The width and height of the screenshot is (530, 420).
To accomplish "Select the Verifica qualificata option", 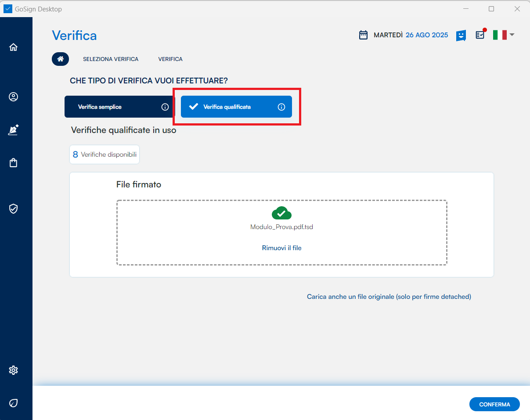I will pos(227,107).
